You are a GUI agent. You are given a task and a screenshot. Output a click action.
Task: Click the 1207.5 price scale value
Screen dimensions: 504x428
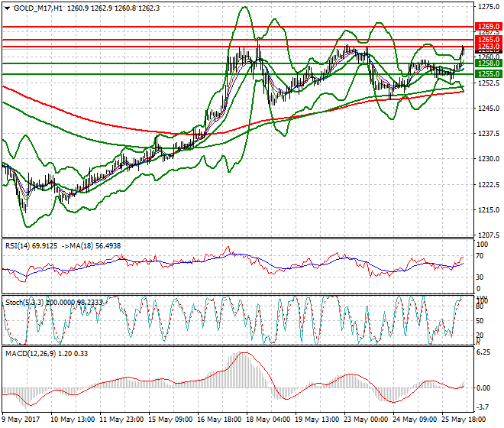tap(489, 235)
